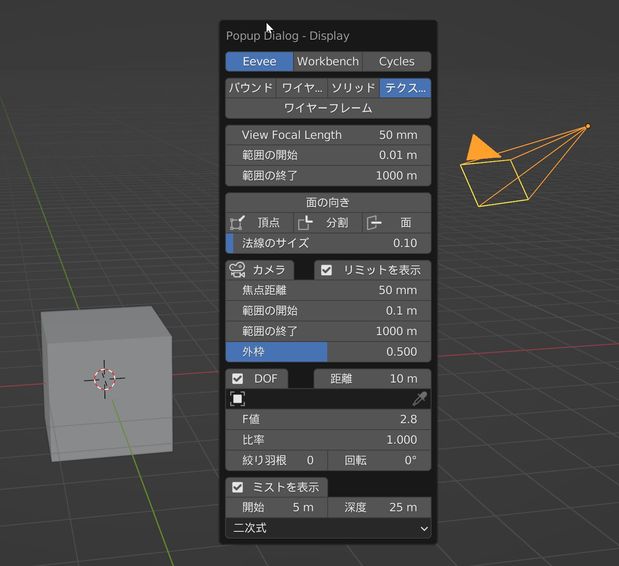Open the 二次式 falloff dropdown
The height and width of the screenshot is (566, 619).
[328, 528]
